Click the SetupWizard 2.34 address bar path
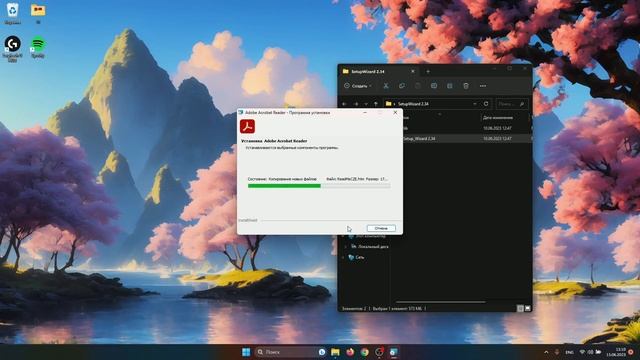 pos(413,104)
